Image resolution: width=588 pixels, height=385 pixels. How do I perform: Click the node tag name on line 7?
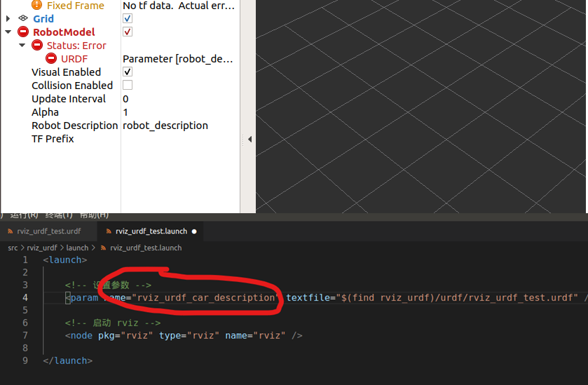coord(81,335)
